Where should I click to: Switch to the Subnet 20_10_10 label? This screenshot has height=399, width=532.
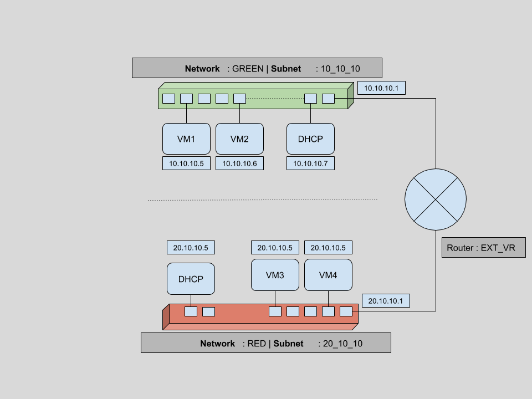342,344
